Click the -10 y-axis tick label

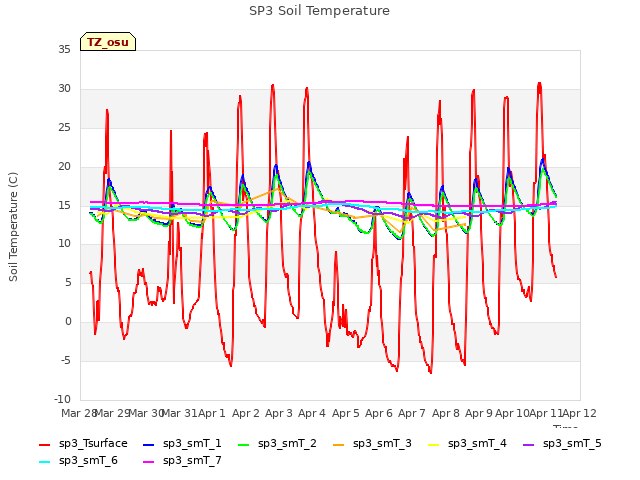[62, 400]
